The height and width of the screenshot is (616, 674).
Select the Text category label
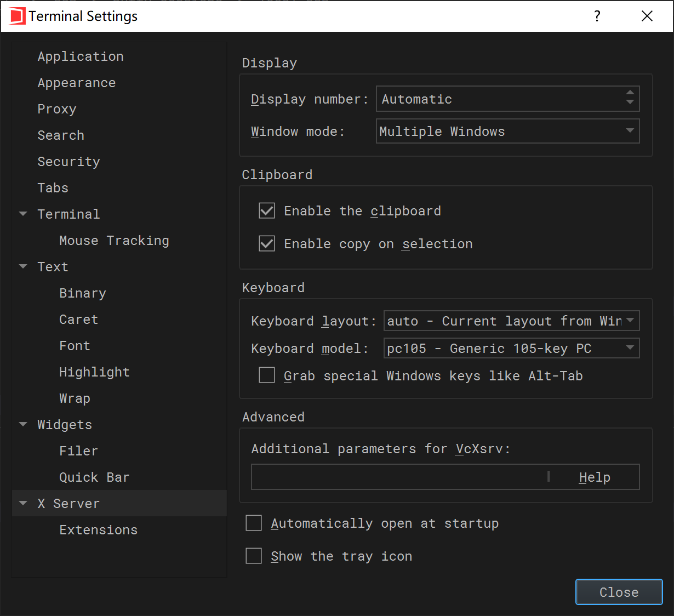53,266
